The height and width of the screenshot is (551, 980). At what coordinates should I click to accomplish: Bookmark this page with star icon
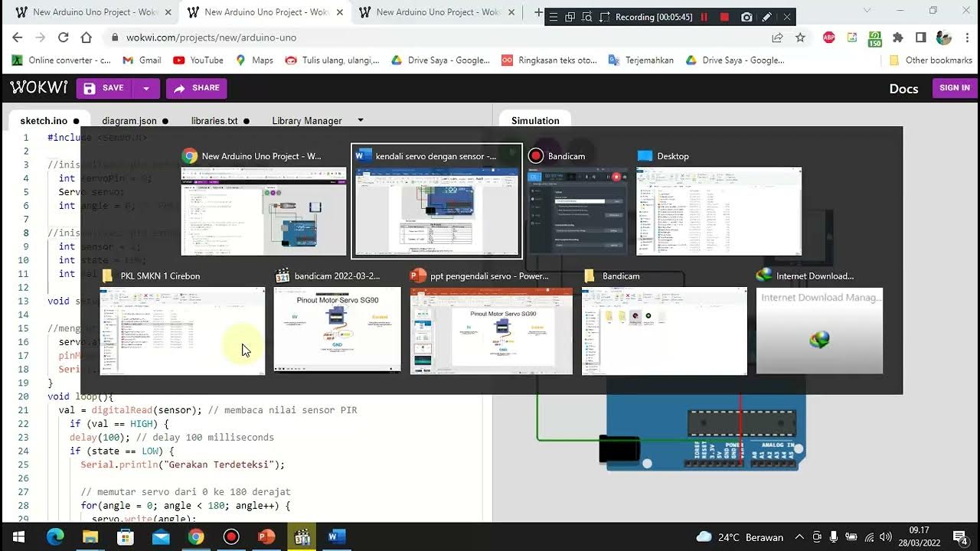tap(800, 37)
